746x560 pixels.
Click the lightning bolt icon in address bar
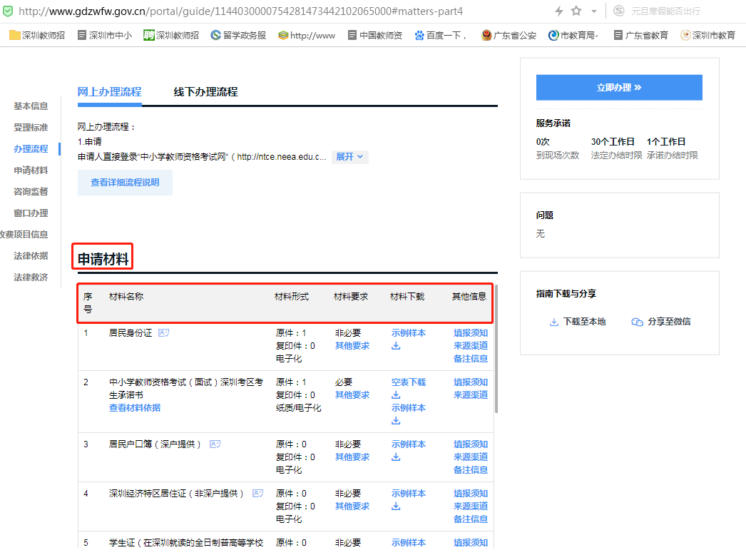(559, 11)
